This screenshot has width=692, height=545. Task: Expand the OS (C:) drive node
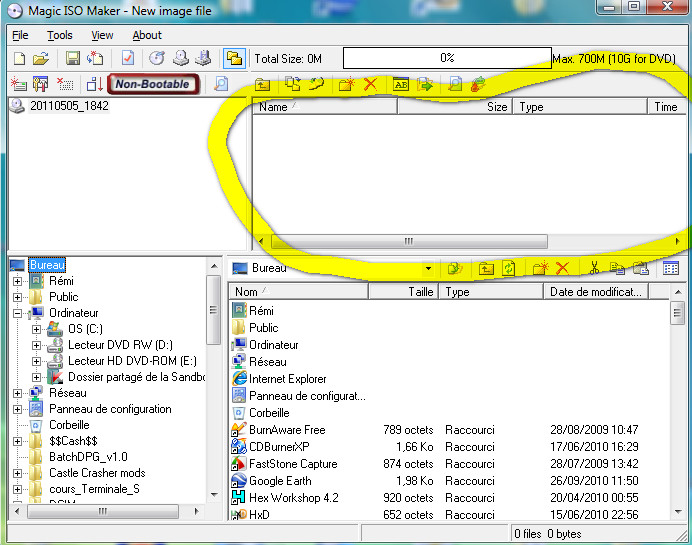36,329
